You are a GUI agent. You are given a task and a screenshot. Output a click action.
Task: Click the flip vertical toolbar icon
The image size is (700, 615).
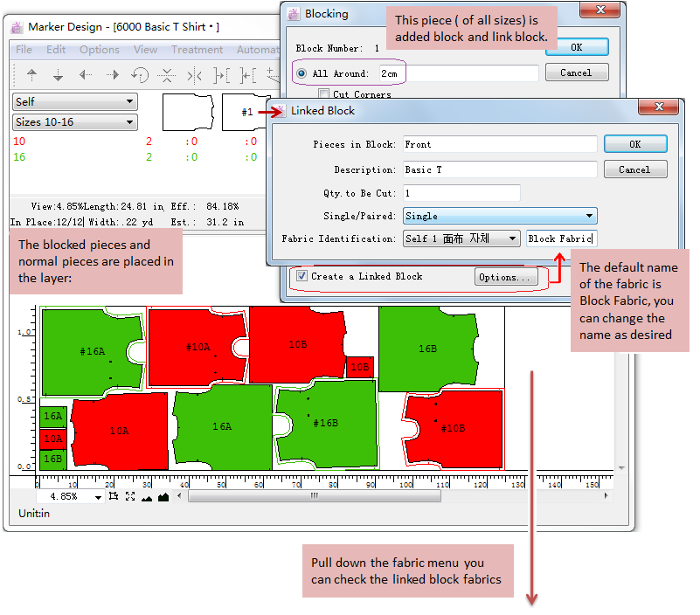coord(167,75)
